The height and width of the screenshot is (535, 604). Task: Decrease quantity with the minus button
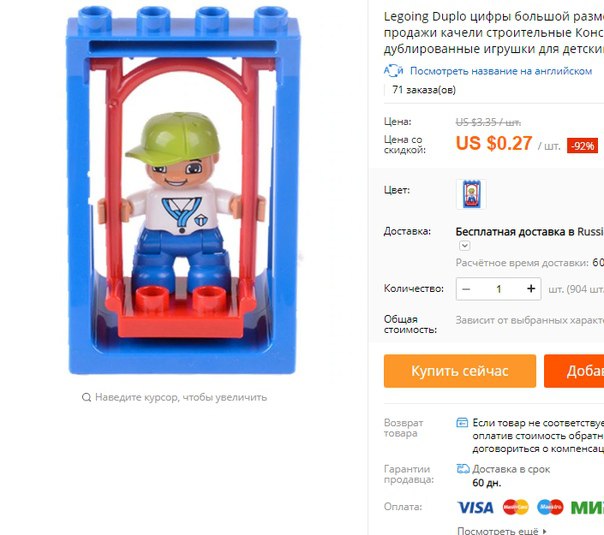pos(466,289)
